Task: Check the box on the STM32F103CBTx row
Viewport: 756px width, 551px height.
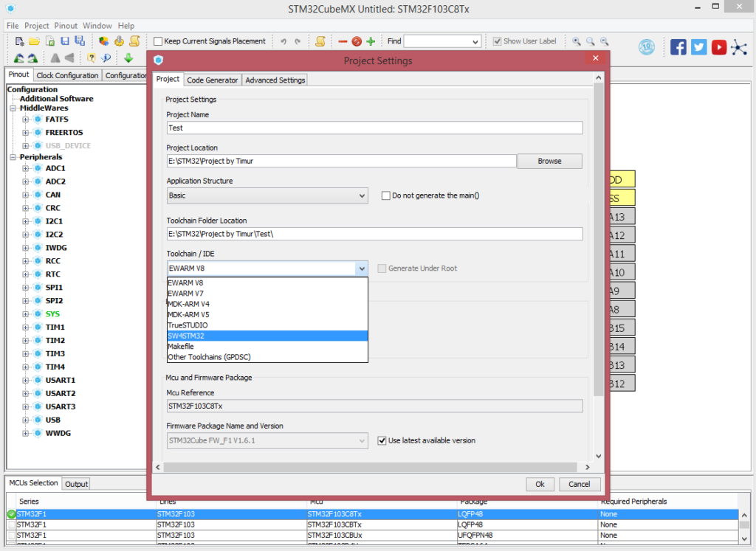Action: tap(12, 525)
